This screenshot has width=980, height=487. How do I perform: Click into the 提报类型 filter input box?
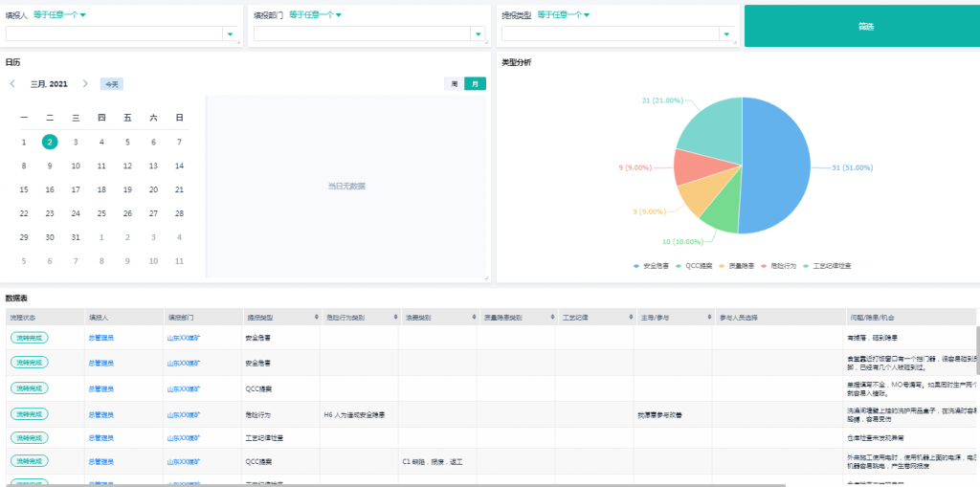coord(611,33)
